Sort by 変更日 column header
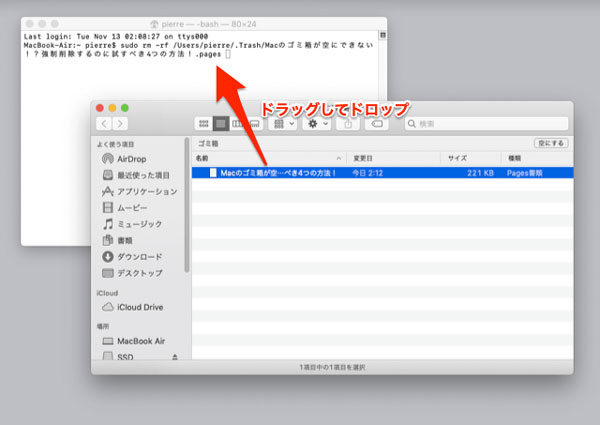This screenshot has width=600, height=425. click(393, 158)
